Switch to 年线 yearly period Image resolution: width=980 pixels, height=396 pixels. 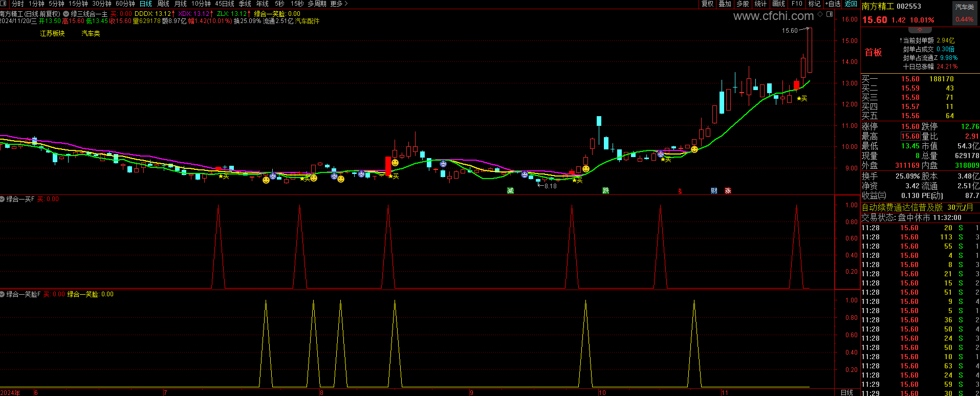tap(263, 4)
